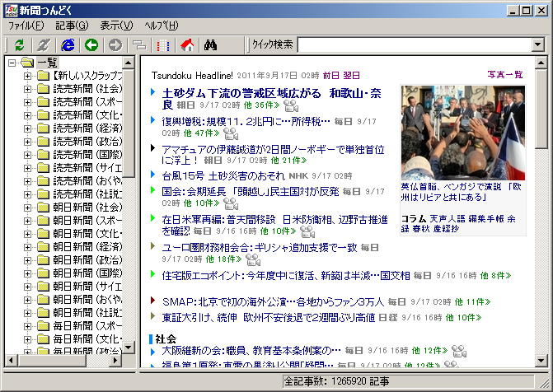Image resolution: width=553 pixels, height=392 pixels.
Task: Click article pane scroll down arrow
Action: (x=541, y=360)
